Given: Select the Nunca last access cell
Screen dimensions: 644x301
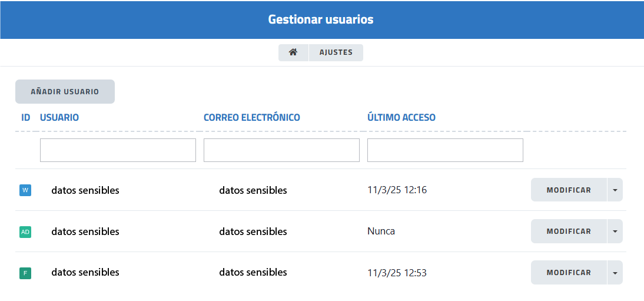Looking at the screenshot, I should point(381,231).
